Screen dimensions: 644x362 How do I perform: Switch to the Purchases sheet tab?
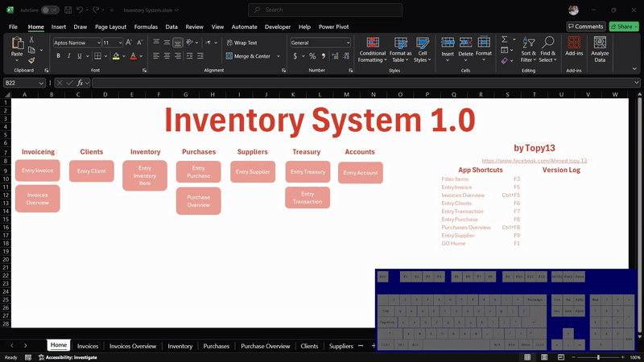[x=216, y=346]
